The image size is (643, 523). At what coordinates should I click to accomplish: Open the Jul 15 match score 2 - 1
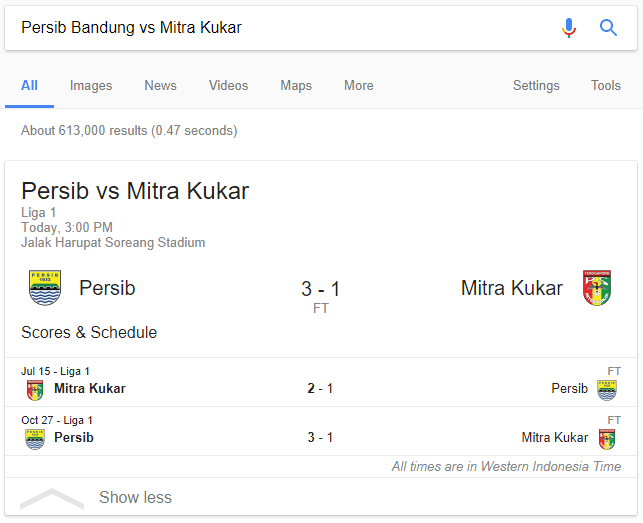[320, 388]
